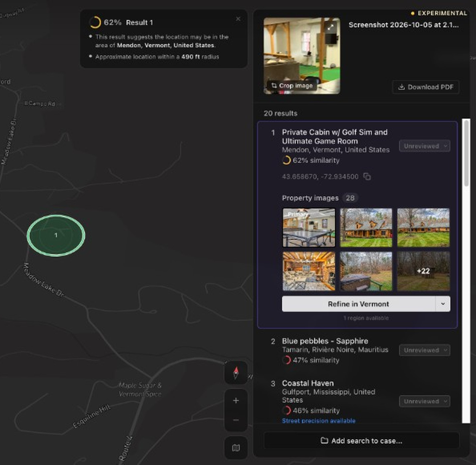
Task: Open second cabin exterior thumbnail in top row
Action: (366, 227)
